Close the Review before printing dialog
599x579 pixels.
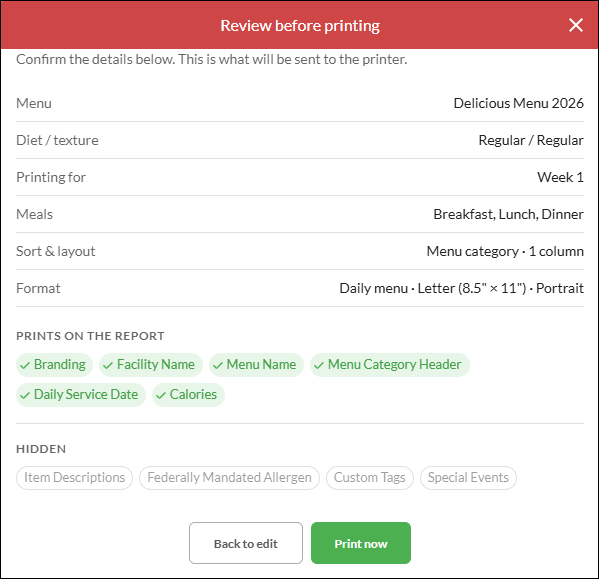(576, 25)
